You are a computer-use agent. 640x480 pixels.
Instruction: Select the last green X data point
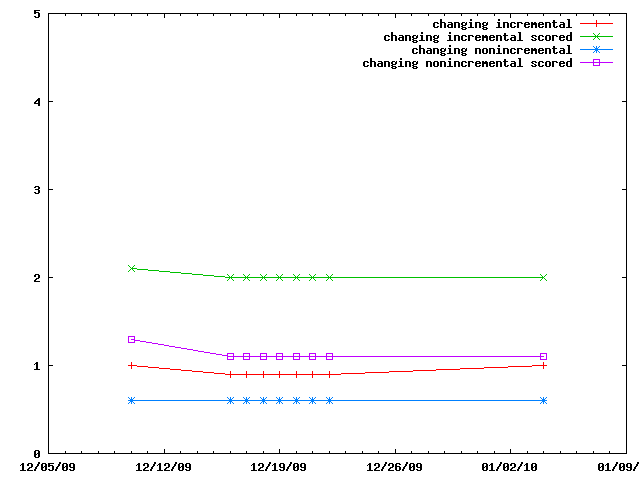tap(543, 277)
